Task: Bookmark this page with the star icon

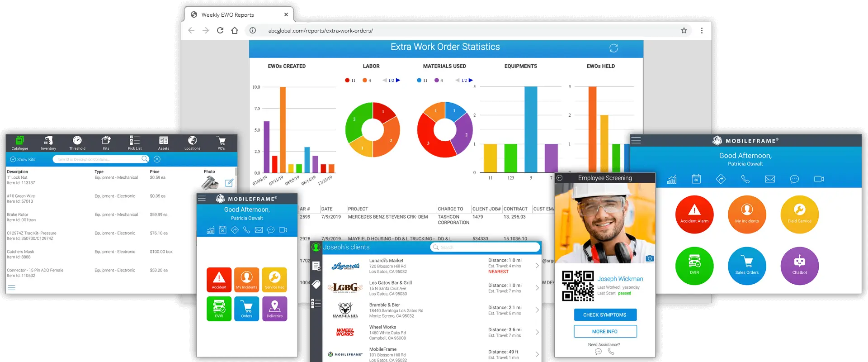Action: point(684,30)
